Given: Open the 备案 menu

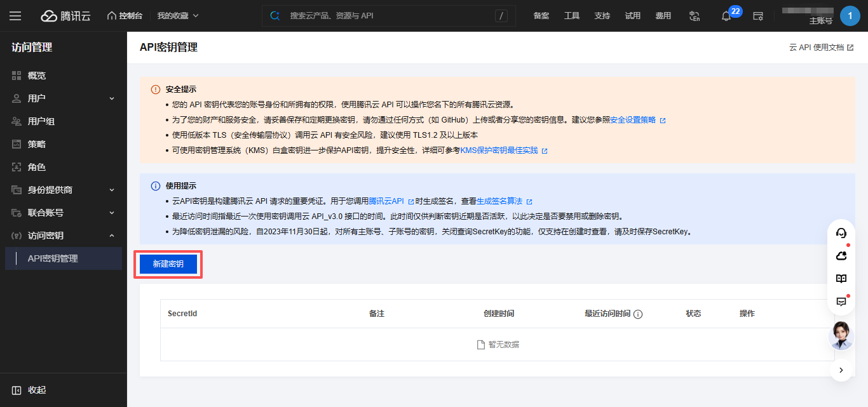Looking at the screenshot, I should point(541,16).
